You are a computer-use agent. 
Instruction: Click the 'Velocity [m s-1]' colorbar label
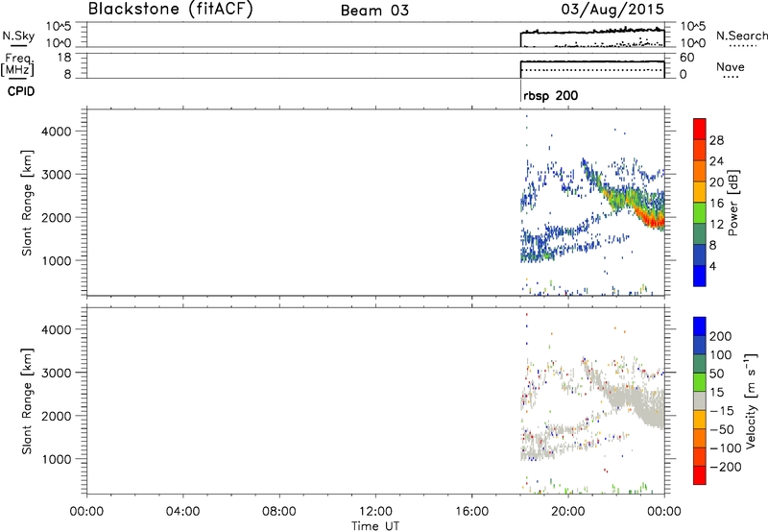[751, 400]
